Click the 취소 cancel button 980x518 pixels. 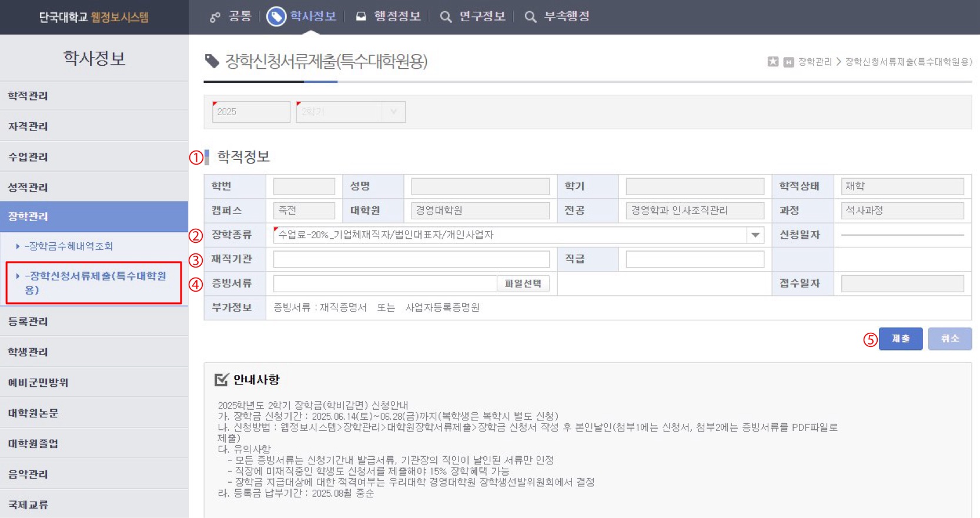pyautogui.click(x=949, y=339)
